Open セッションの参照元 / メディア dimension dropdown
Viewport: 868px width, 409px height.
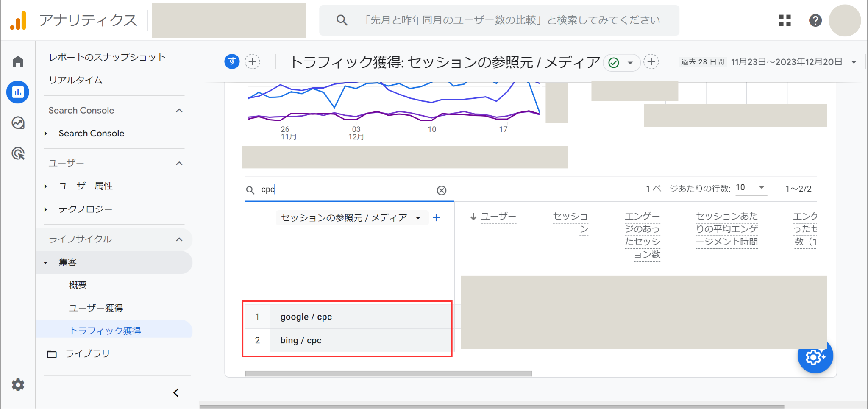tap(351, 218)
